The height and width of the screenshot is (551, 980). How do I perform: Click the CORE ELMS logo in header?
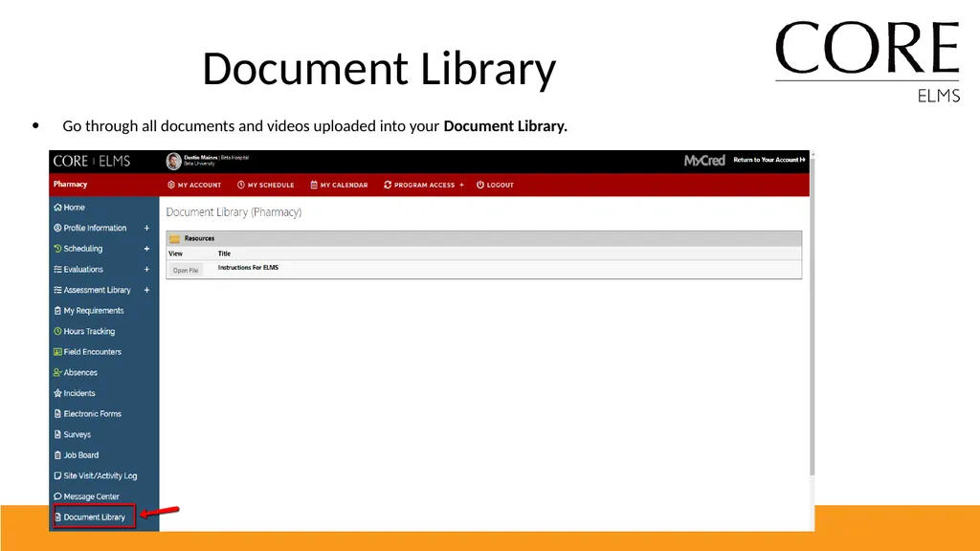(x=92, y=161)
